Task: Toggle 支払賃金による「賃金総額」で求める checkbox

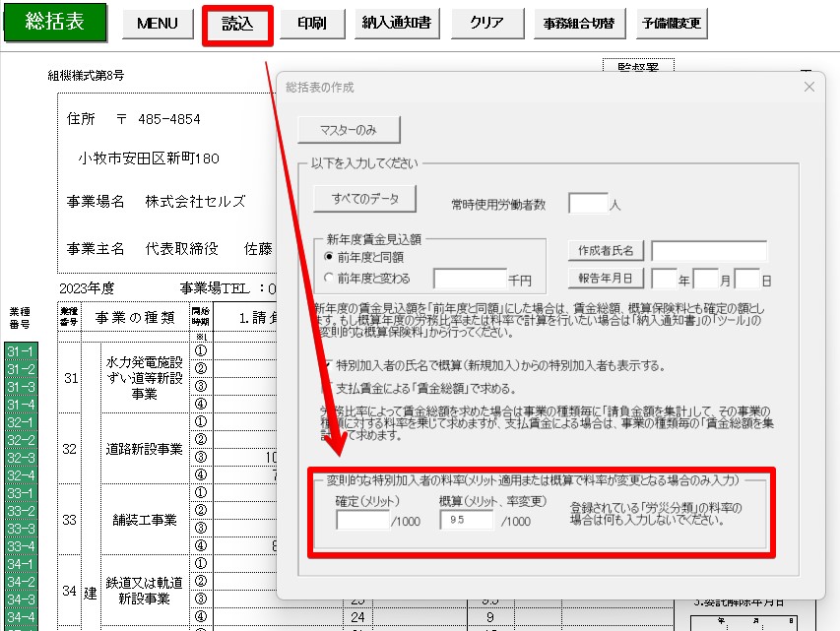Action: click(327, 388)
